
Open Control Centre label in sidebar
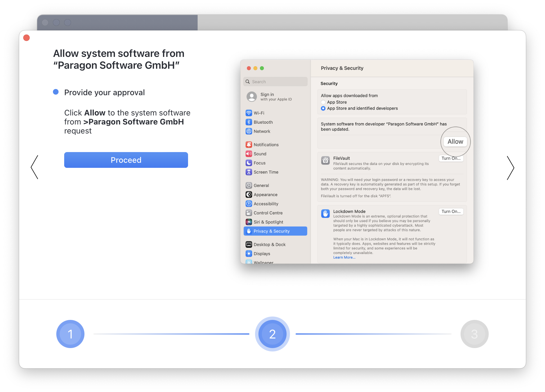point(268,213)
